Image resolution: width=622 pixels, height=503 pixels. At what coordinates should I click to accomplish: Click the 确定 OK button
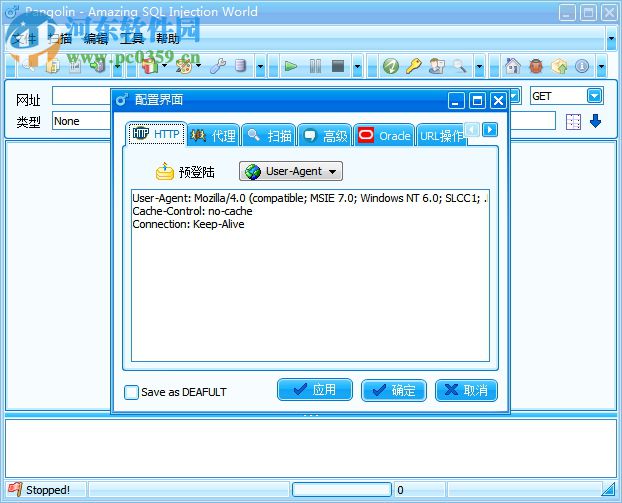click(x=394, y=390)
